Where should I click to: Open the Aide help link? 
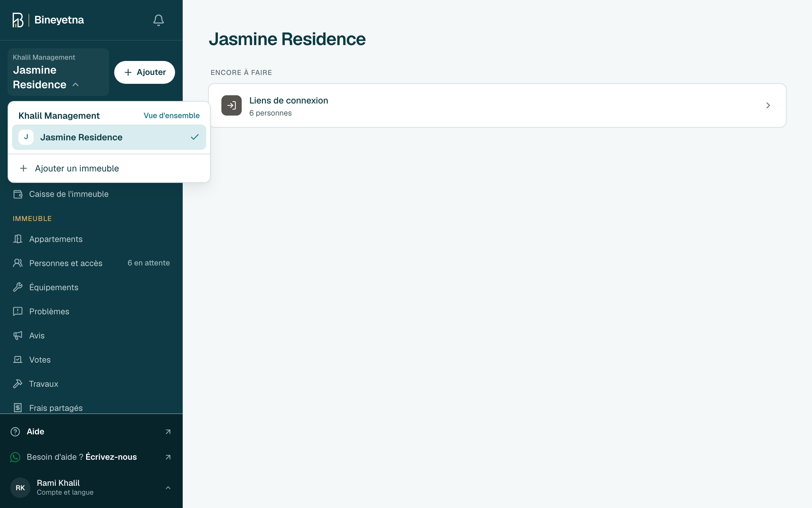click(x=91, y=432)
